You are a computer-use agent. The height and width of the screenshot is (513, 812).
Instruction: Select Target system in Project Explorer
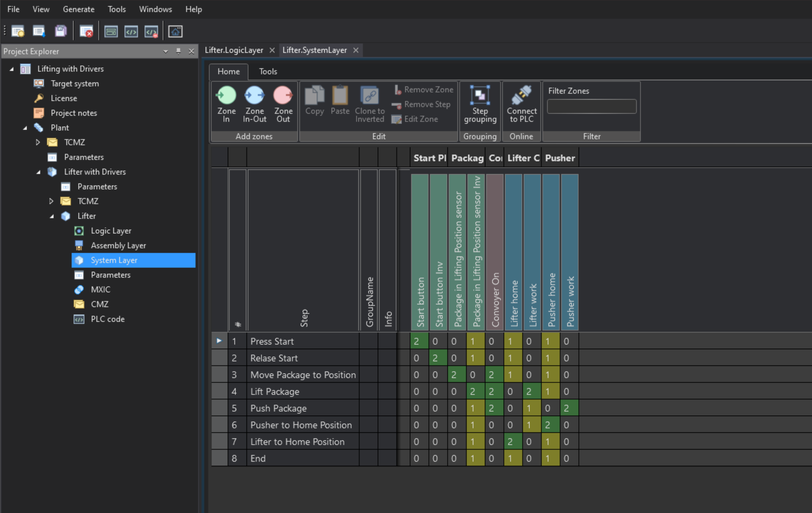click(x=75, y=83)
